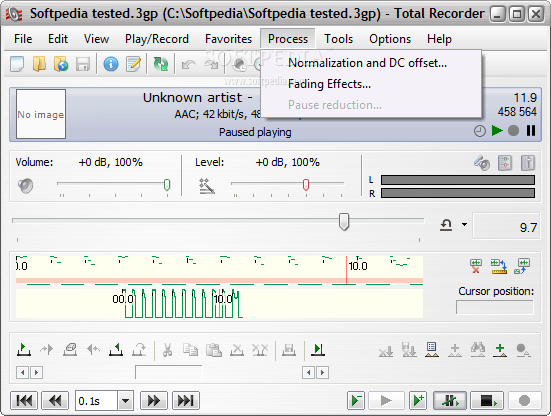
Task: Step selection start right arrow
Action: tap(36, 372)
